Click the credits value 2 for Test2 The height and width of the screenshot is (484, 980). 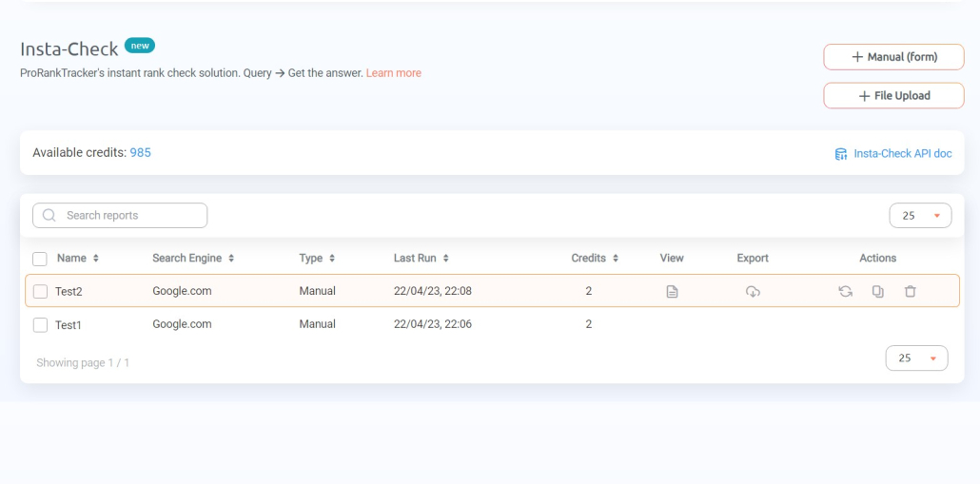[x=589, y=290]
